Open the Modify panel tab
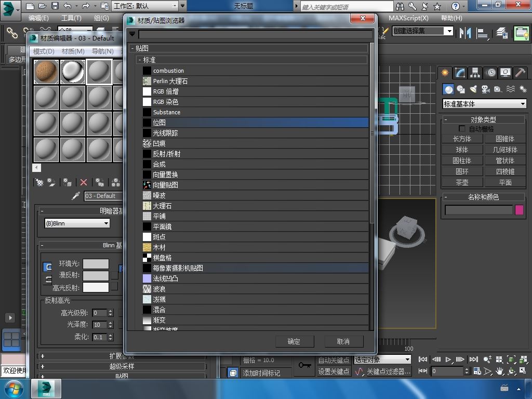This screenshot has width=532, height=399. pyautogui.click(x=460, y=73)
